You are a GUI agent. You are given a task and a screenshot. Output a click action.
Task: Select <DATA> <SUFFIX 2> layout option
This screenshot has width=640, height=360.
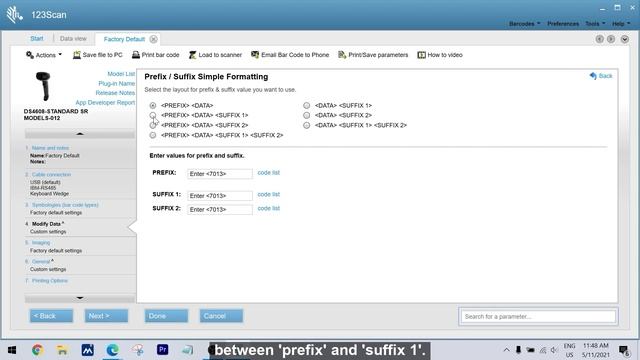(x=307, y=115)
